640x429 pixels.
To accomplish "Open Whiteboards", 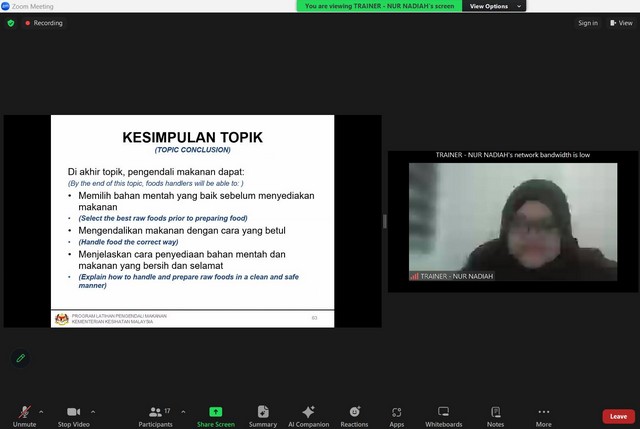I will pyautogui.click(x=443, y=413).
